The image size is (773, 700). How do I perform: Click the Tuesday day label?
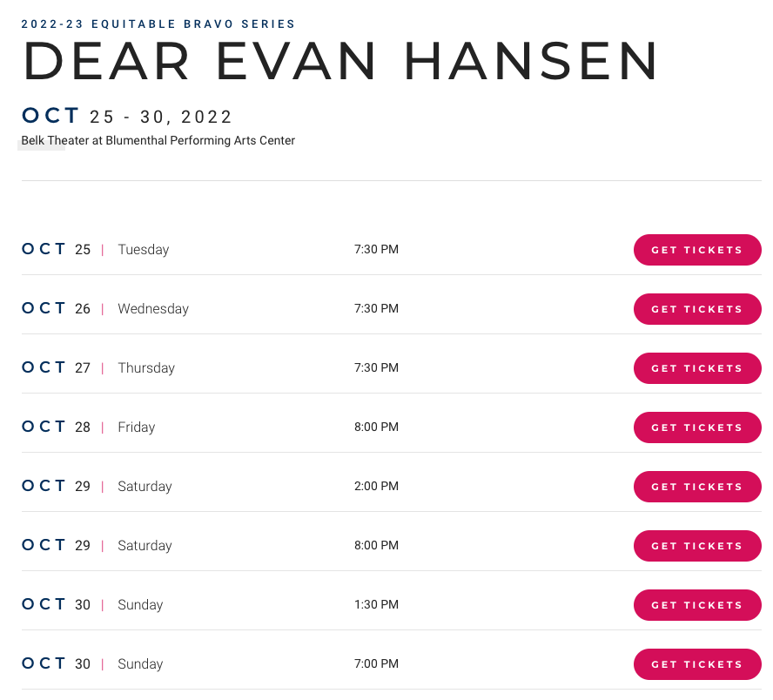point(143,250)
